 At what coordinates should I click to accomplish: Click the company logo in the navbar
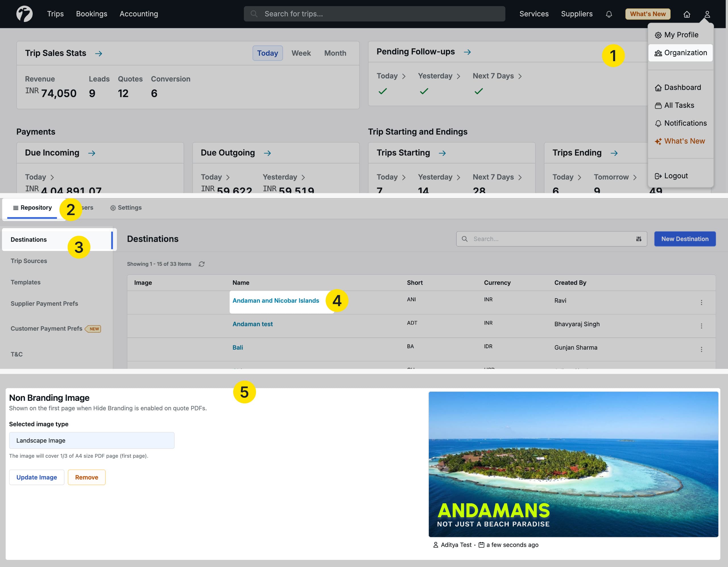(24, 14)
